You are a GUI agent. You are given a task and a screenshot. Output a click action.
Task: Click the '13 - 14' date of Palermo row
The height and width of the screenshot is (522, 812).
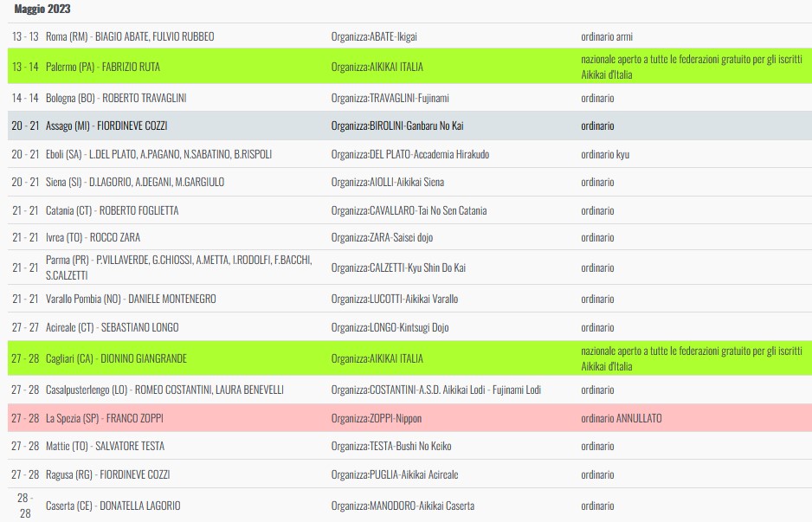[x=25, y=67]
